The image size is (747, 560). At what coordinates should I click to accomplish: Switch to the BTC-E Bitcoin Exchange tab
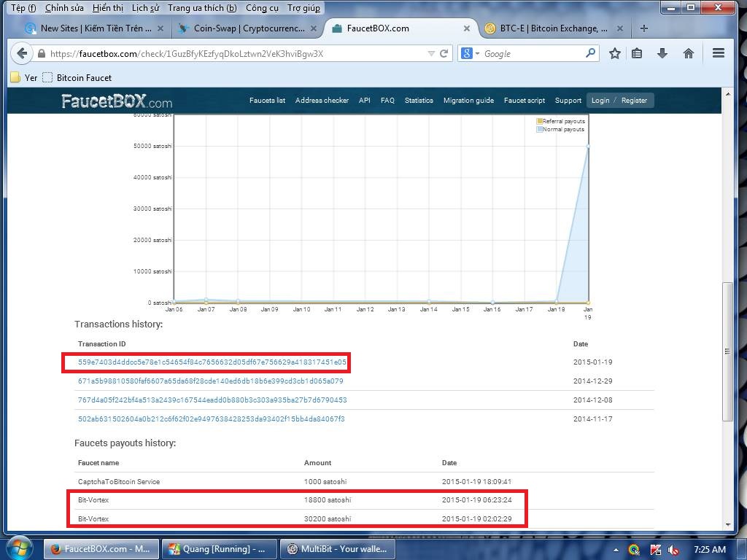pyautogui.click(x=554, y=28)
